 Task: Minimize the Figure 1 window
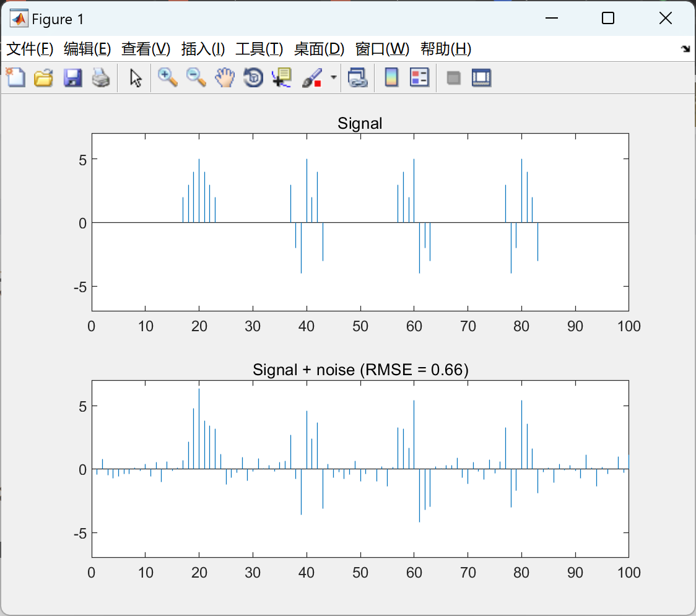pos(552,18)
